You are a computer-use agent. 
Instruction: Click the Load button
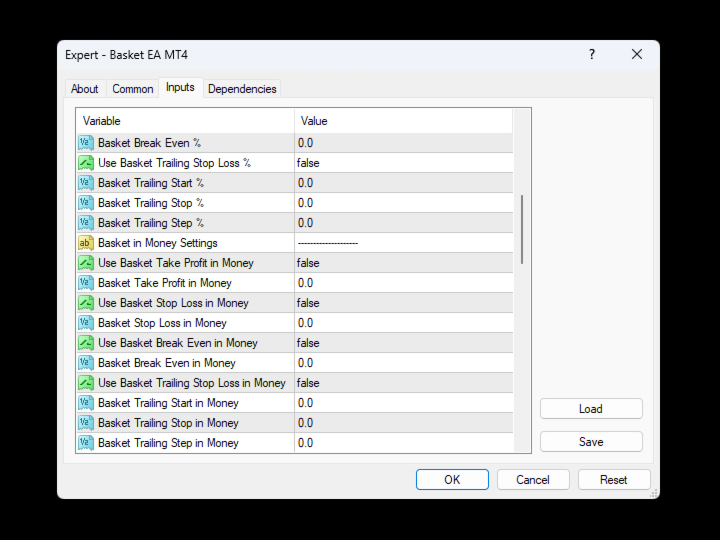coord(591,409)
